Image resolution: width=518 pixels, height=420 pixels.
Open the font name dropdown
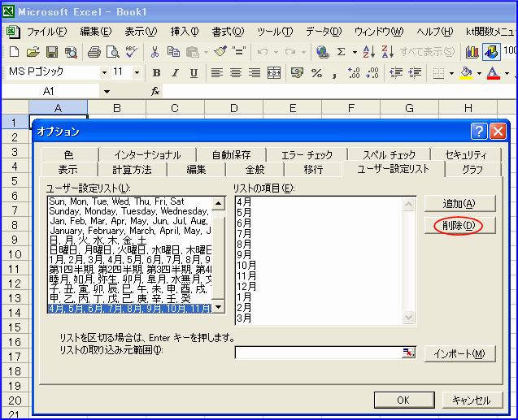(x=104, y=72)
